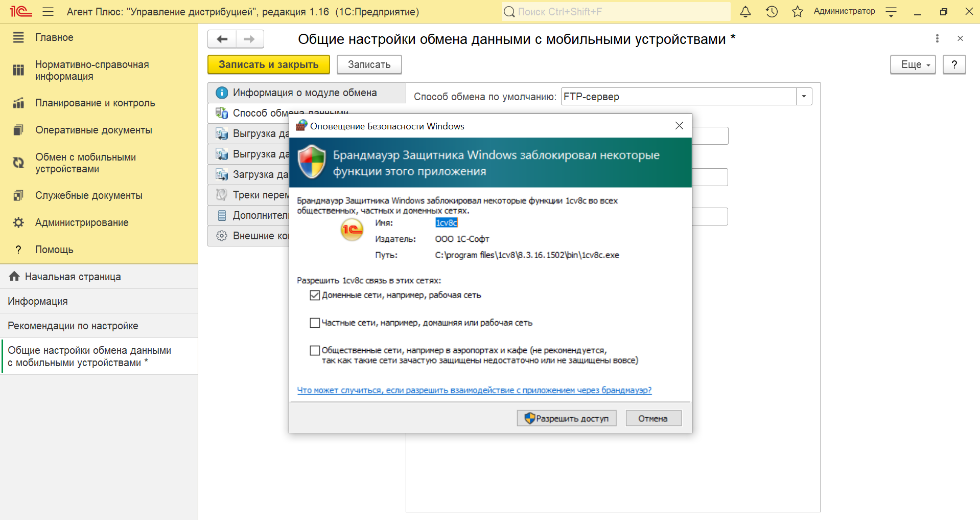Open the Еще dropdown menu
Image resolution: width=980 pixels, height=520 pixels.
[x=913, y=65]
